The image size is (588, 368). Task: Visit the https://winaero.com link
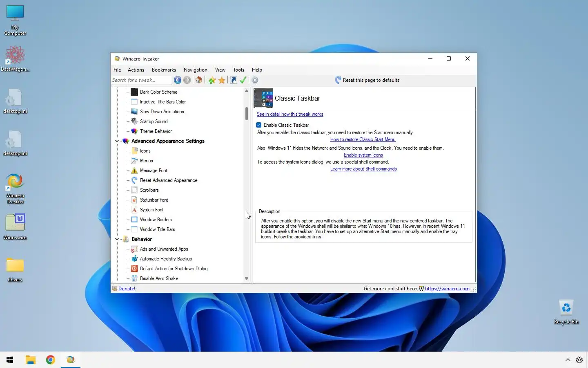[x=447, y=289]
